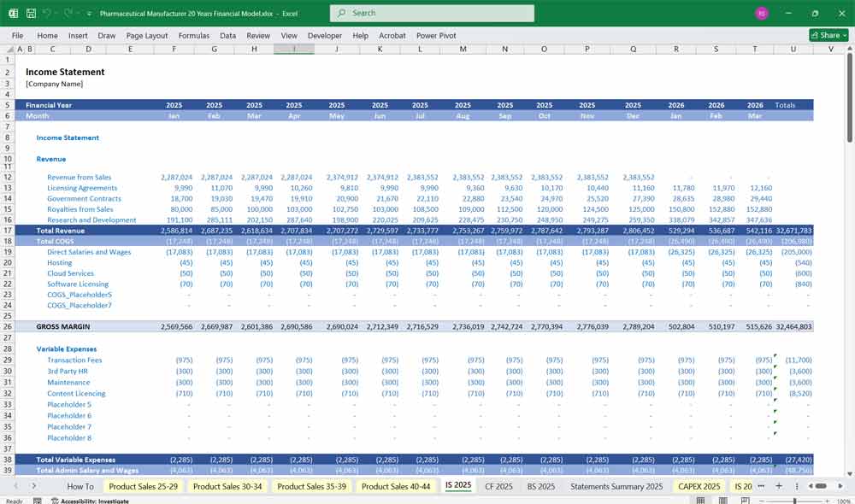
Task: Select the column F header
Action: (174, 49)
